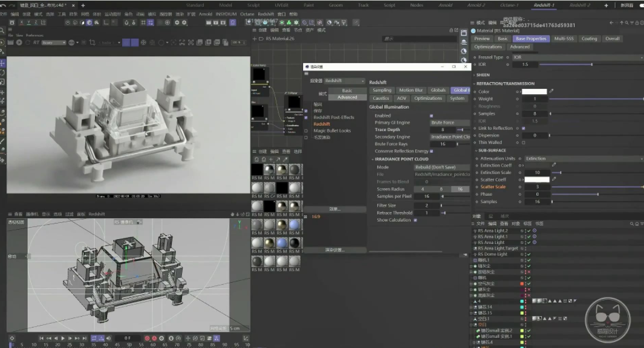Viewport: 644px width, 348px height.
Task: Toggle Global Illumination Enabled checkbox
Action: [x=431, y=116]
